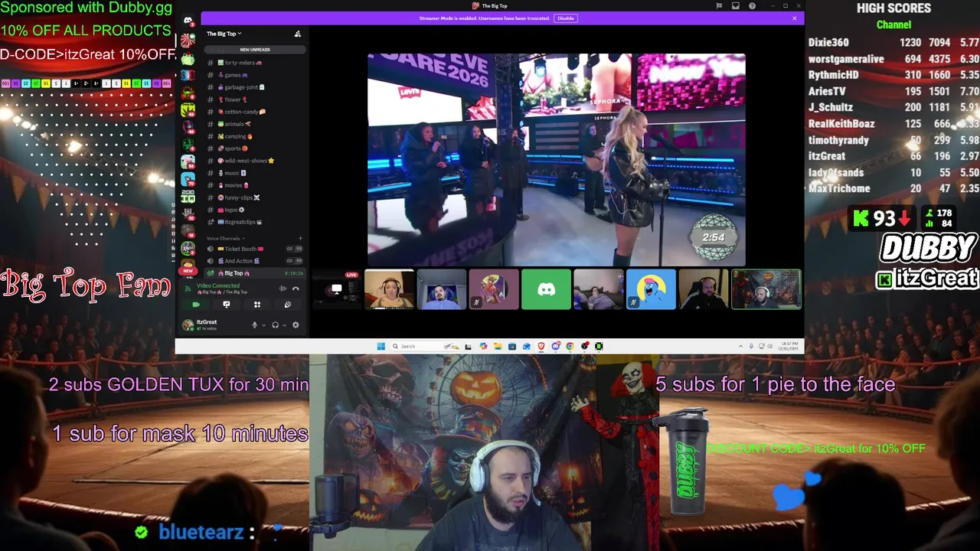Open the camping channel
This screenshot has height=551, width=980.
tap(253, 136)
